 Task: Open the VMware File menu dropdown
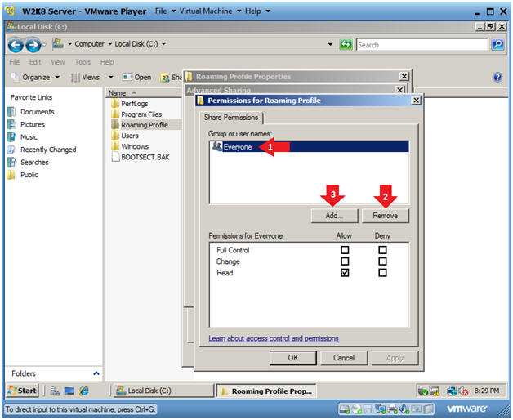pyautogui.click(x=165, y=11)
